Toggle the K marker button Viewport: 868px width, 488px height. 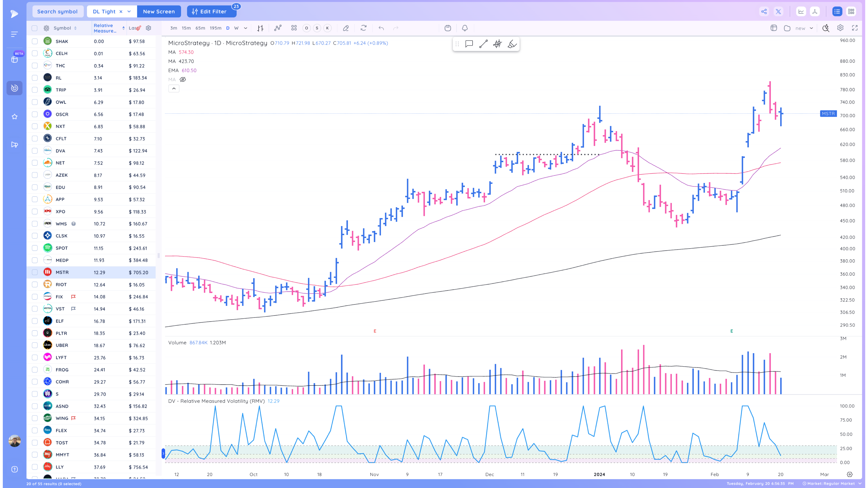point(327,28)
